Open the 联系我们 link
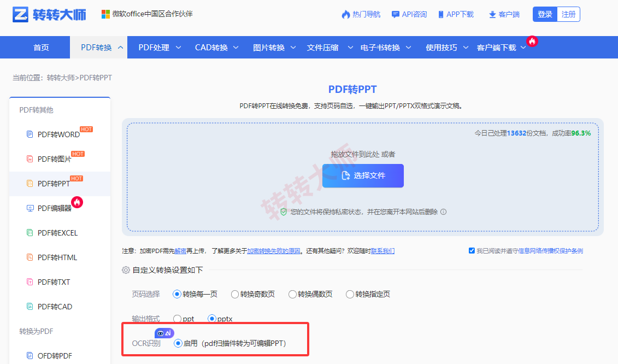This screenshot has width=618, height=364. point(382,251)
